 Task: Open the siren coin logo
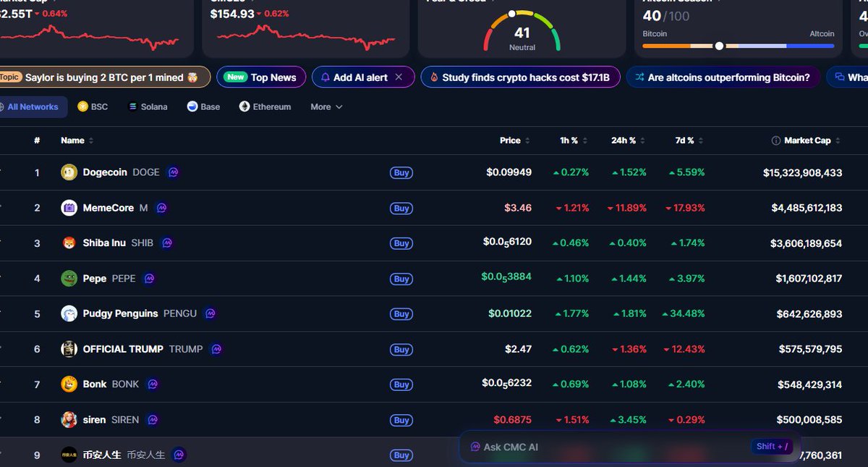69,420
